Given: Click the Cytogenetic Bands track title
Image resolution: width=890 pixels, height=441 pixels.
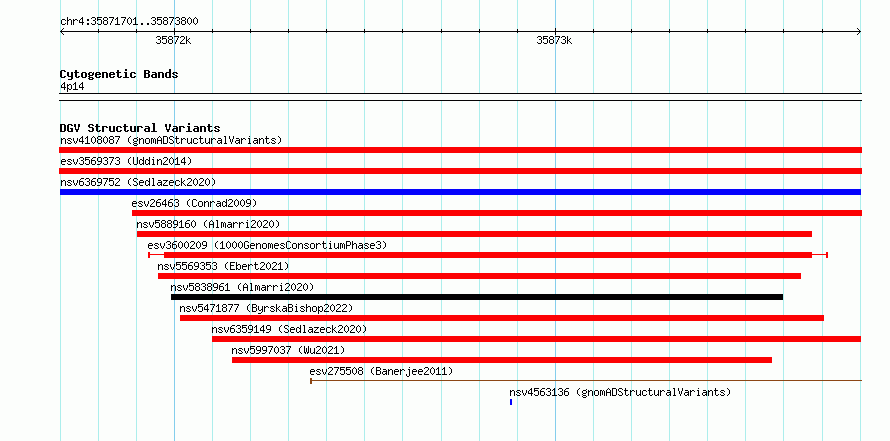Looking at the screenshot, I should [119, 74].
